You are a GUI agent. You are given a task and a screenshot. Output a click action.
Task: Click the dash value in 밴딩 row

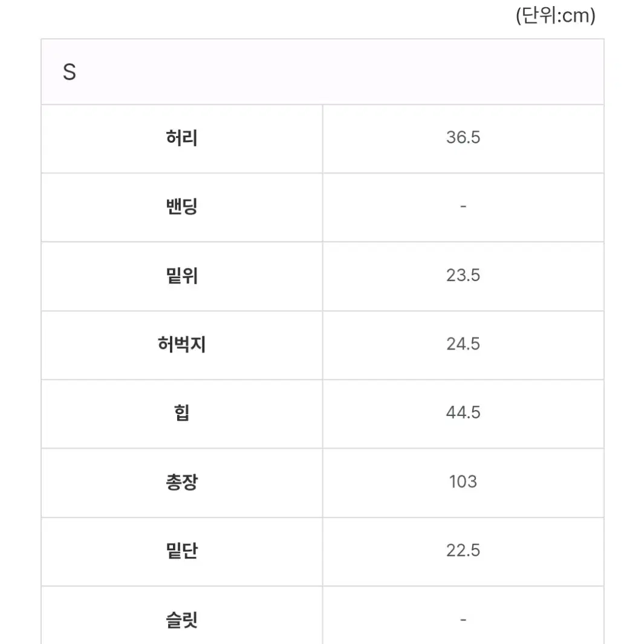tap(463, 206)
